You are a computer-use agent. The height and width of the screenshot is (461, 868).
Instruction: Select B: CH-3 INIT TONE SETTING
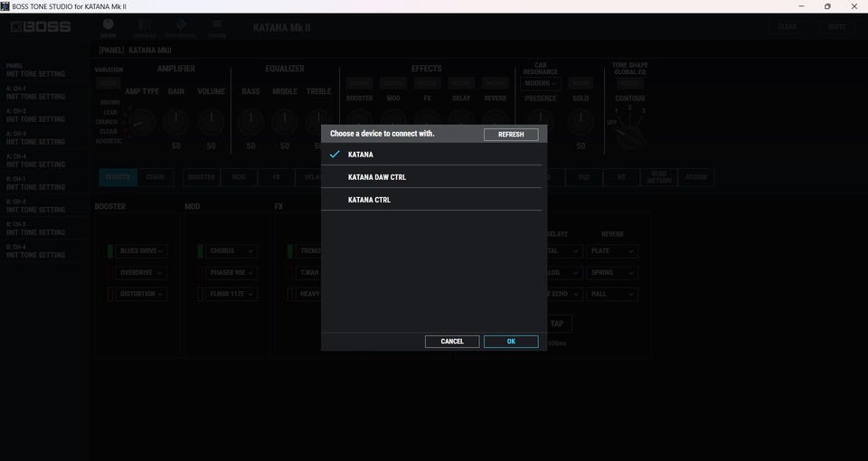point(43,229)
